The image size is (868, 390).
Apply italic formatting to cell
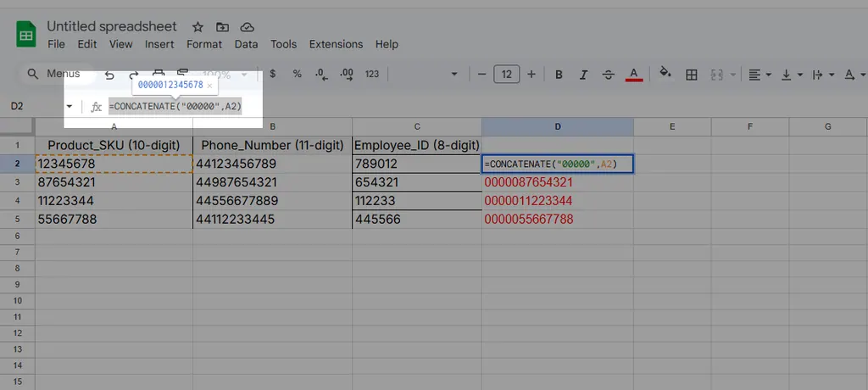pyautogui.click(x=583, y=75)
